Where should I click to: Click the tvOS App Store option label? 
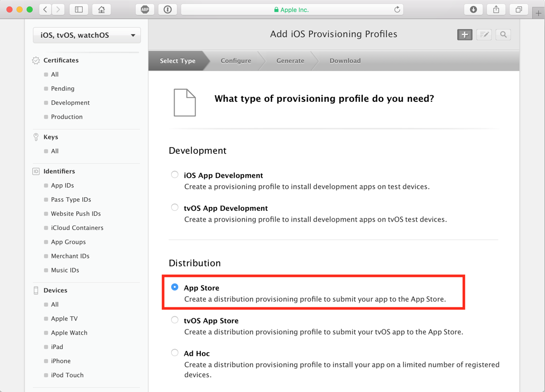(x=211, y=321)
